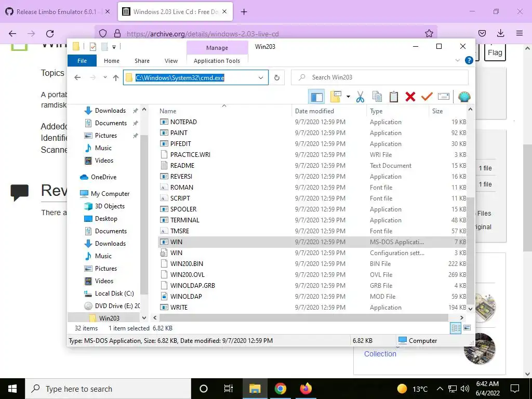The width and height of the screenshot is (532, 399).
Task: Click the quick access Properties checkmark icon
Action: tap(93, 46)
